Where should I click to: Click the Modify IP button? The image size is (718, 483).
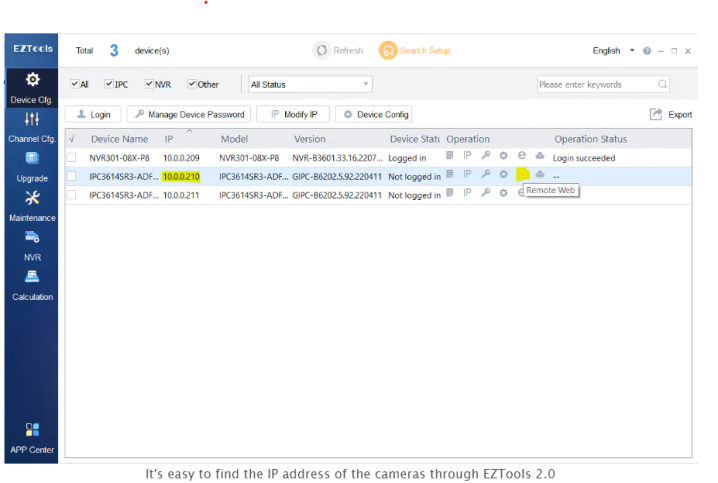click(x=293, y=114)
